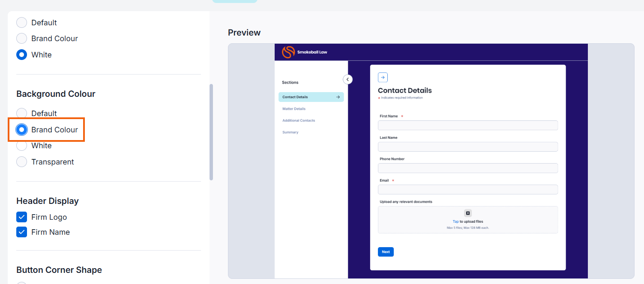Click the settings panel vertical scrollbar

211,132
